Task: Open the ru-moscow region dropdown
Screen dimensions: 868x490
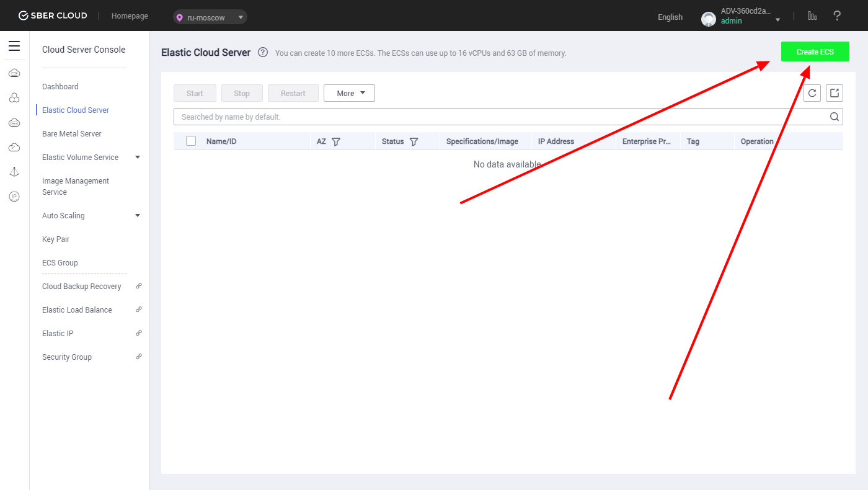Action: (x=210, y=17)
